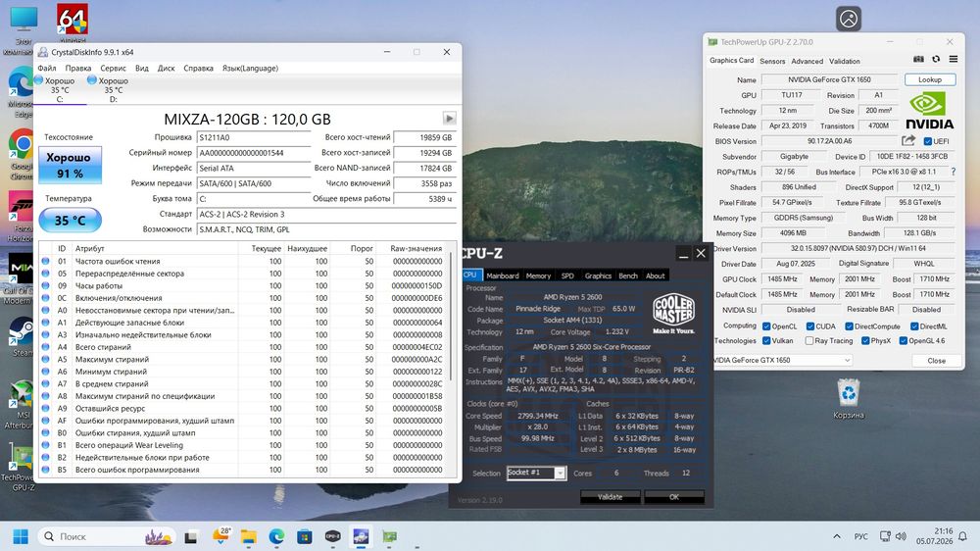Screen dimensions: 980x551
Task: Click the GPU-Z refresh icon
Action: click(936, 60)
